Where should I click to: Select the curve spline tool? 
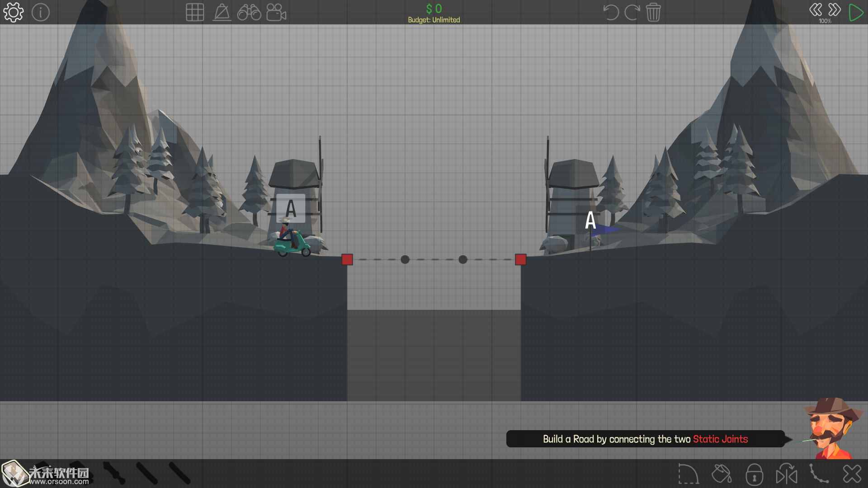819,474
